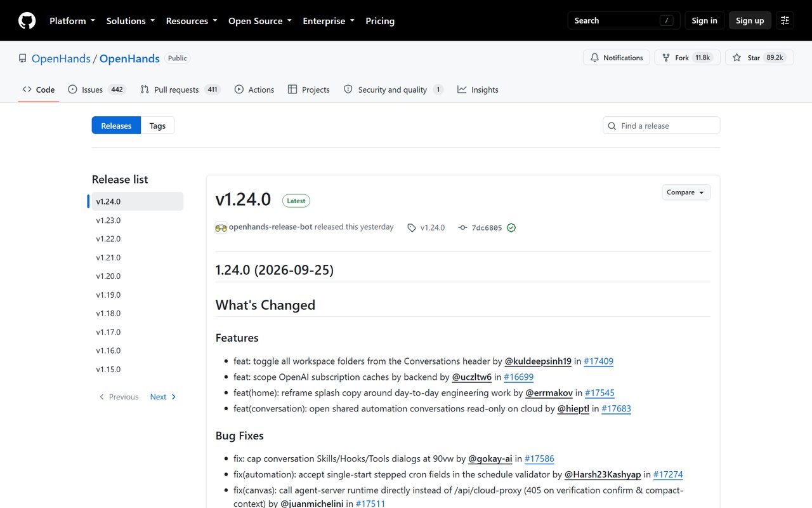Open the GitHub homepage logo
This screenshot has height=508, width=812.
click(x=27, y=21)
